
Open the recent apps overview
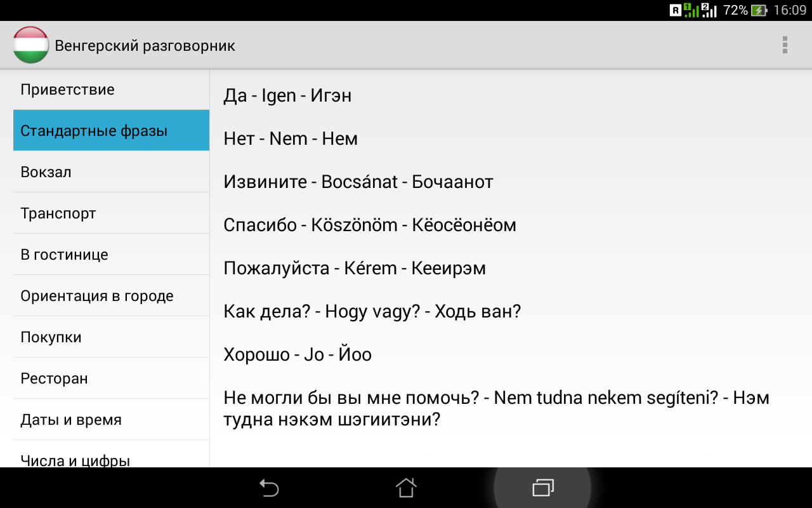click(x=542, y=488)
